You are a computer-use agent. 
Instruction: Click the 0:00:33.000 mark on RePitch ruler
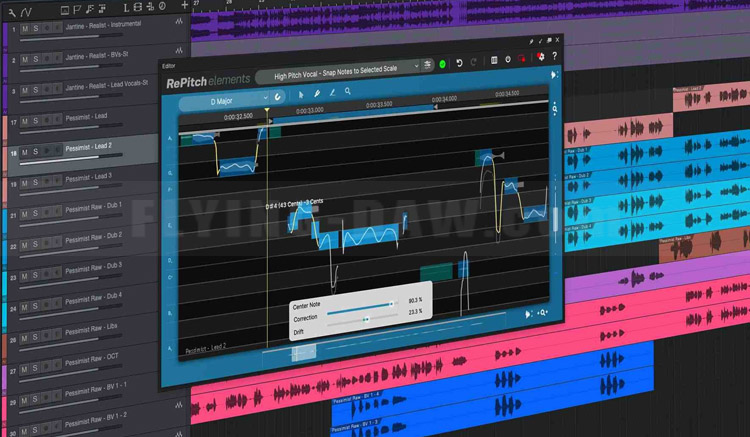point(309,110)
